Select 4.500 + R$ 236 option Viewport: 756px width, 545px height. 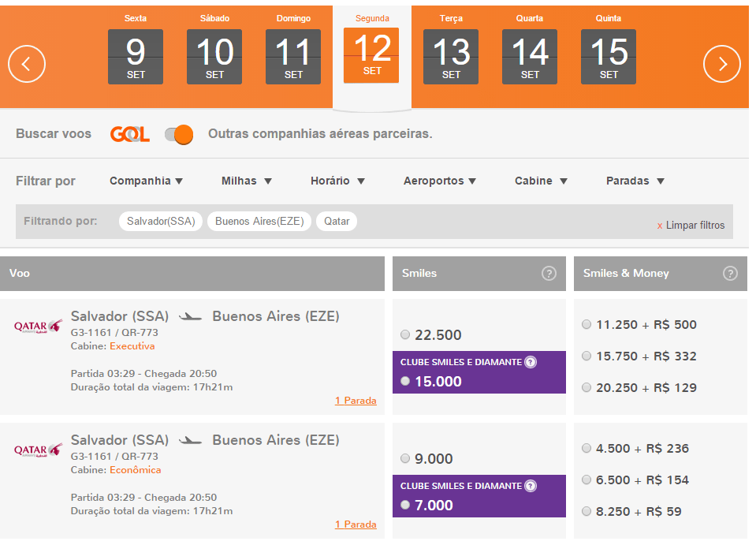(587, 448)
